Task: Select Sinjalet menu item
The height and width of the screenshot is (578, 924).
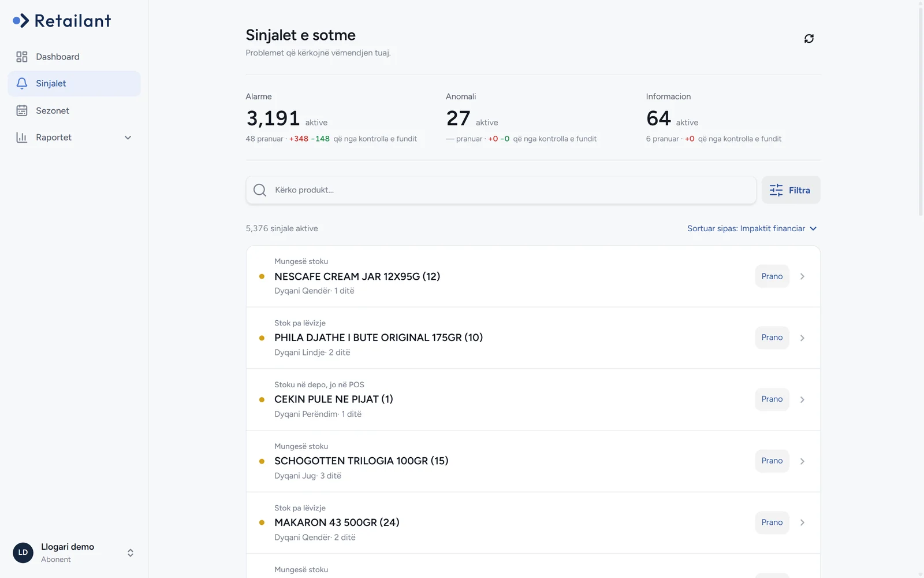Action: tap(74, 83)
